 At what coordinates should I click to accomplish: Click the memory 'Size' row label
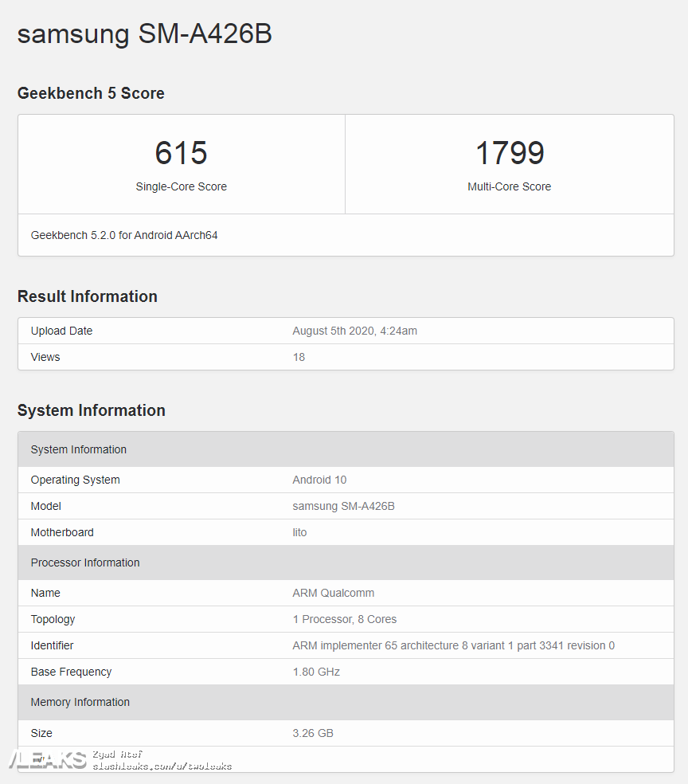tap(41, 733)
